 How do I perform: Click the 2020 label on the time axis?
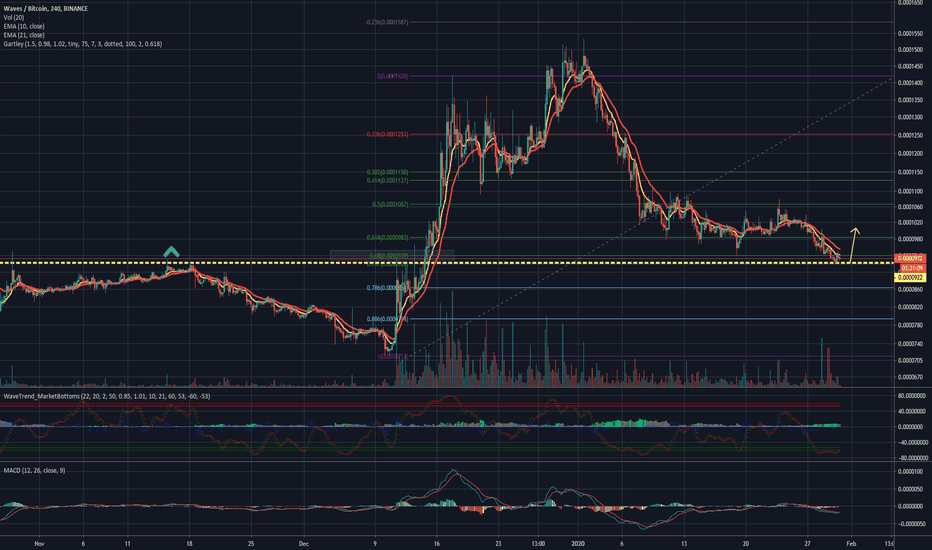tap(578, 543)
